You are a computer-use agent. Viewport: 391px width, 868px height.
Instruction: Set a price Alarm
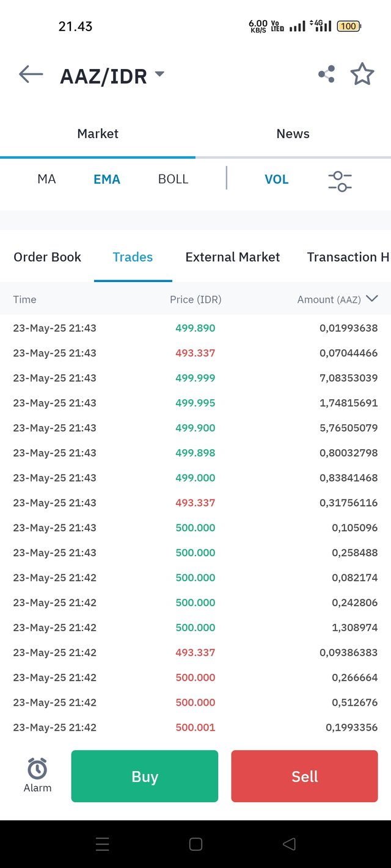coord(37,775)
